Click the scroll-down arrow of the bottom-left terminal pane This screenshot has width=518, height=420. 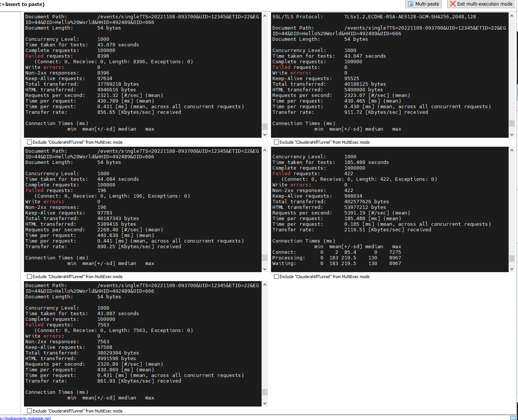pyautogui.click(x=265, y=403)
